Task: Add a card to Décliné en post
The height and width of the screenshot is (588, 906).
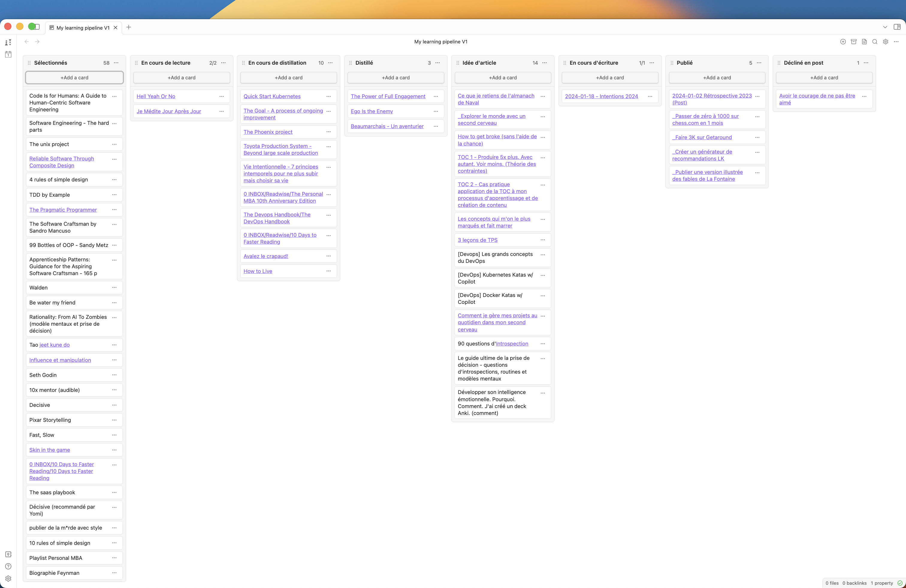Action: 824,78
